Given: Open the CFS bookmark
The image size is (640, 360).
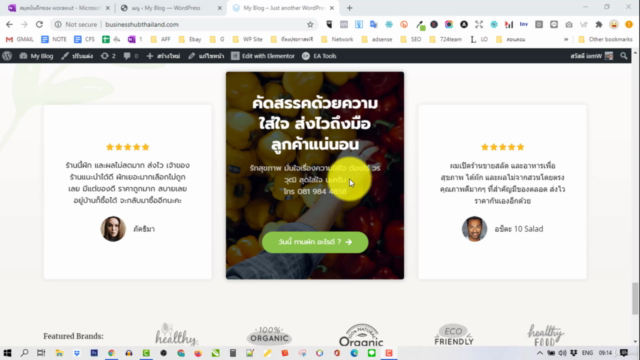Looking at the screenshot, I should point(84,39).
